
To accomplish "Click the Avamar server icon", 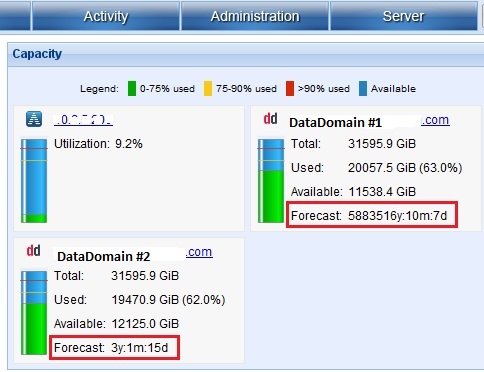I will pos(34,119).
